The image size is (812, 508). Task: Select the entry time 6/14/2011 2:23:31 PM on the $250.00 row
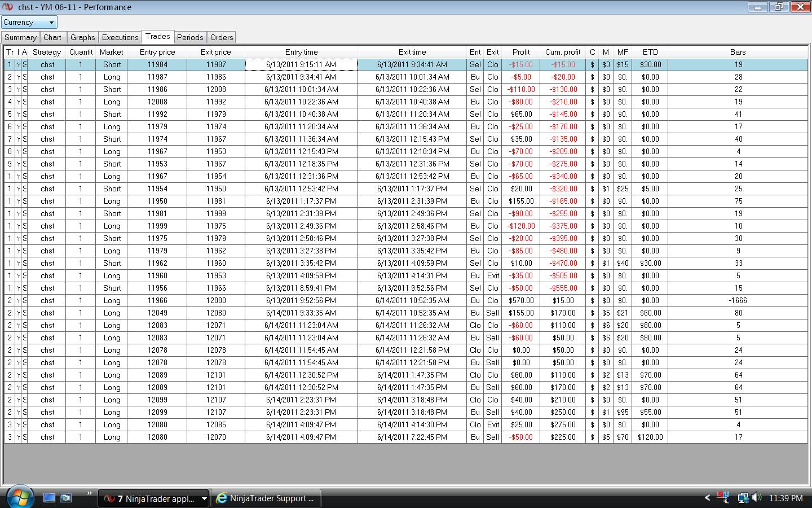point(301,412)
